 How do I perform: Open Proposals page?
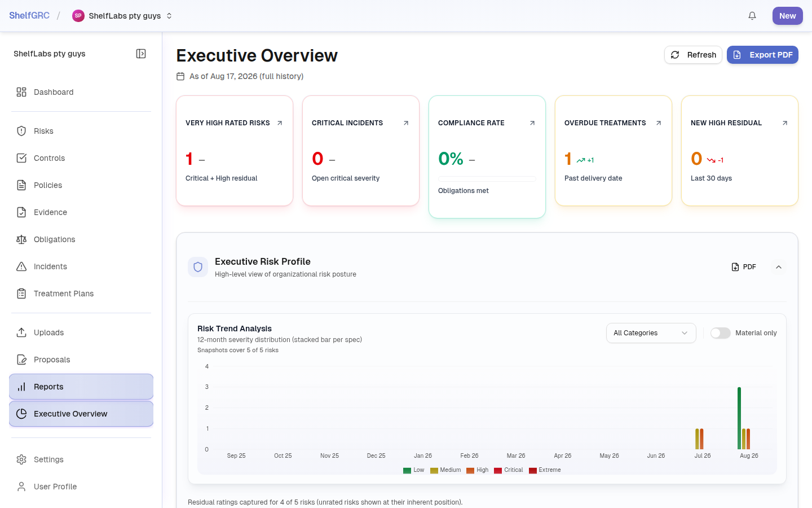(x=81, y=360)
